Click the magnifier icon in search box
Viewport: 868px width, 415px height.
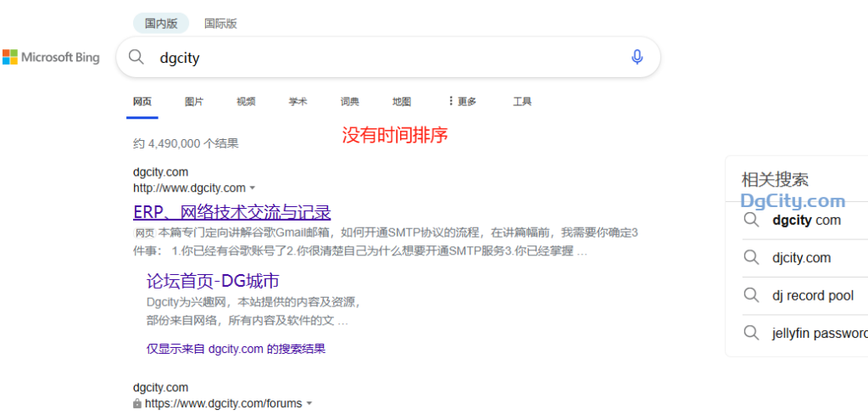click(x=136, y=57)
